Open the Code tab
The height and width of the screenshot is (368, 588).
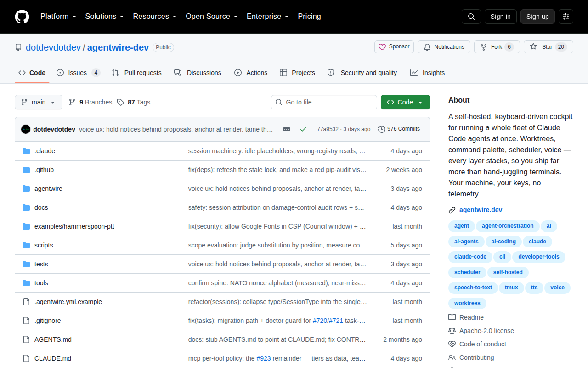point(32,73)
